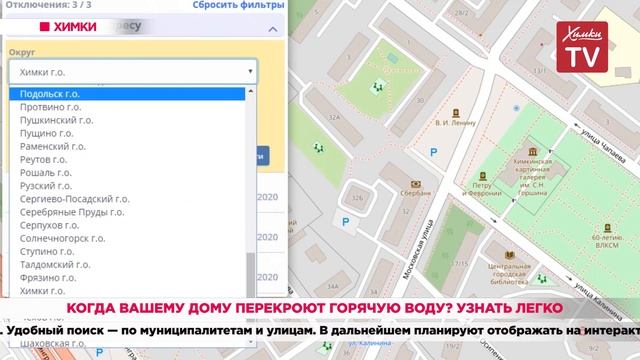This screenshot has height=360, width=640.
Task: Click the playground icon near building 30
Action: point(378,87)
